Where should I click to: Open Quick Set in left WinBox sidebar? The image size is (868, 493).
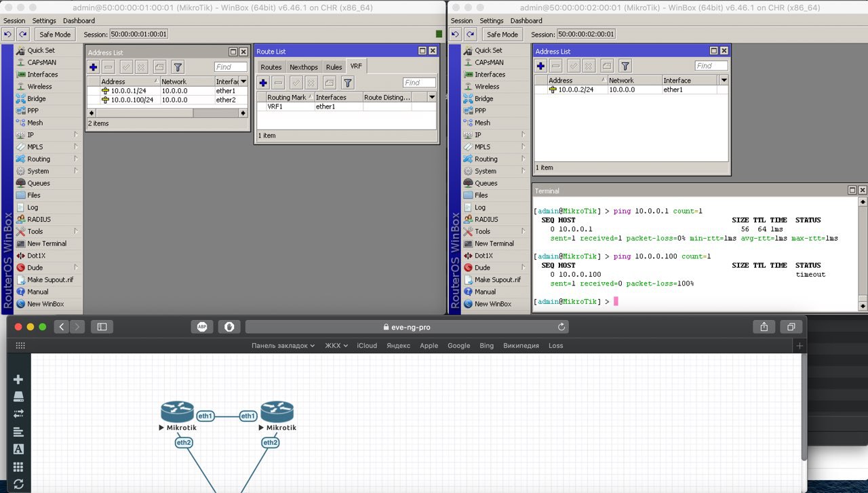[41, 50]
